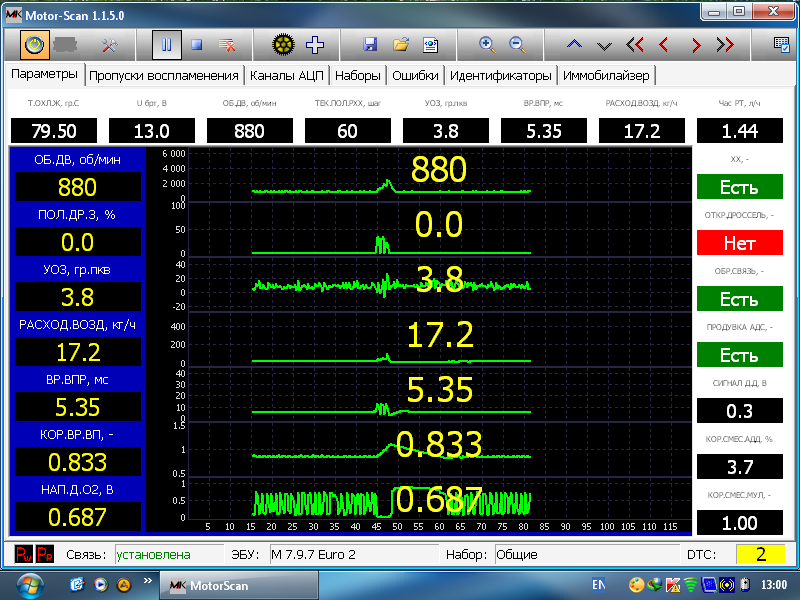Select the Ошибки tab
Screen dimensions: 800x600
(415, 76)
